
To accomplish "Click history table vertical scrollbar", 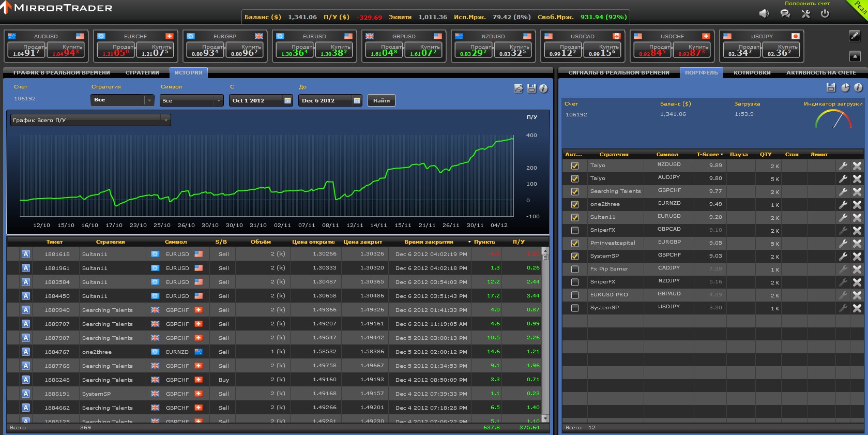I will point(545,335).
